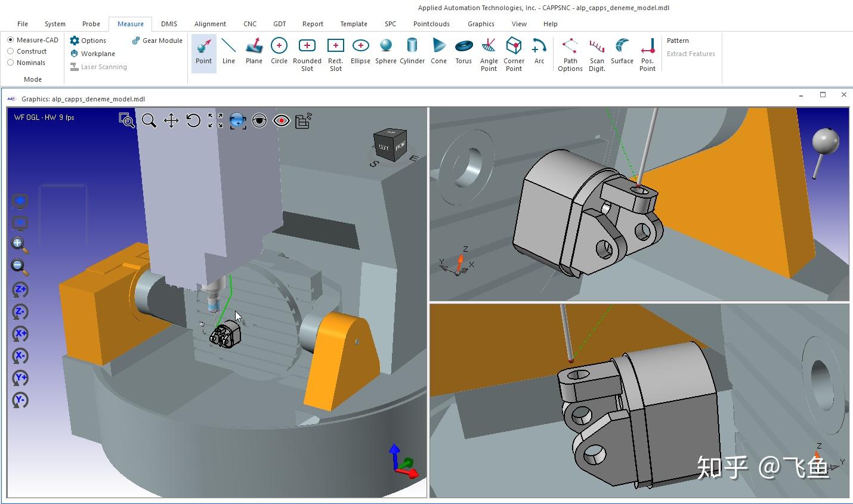Image resolution: width=853 pixels, height=504 pixels.
Task: Toggle the red eye visibility icon
Action: click(281, 121)
